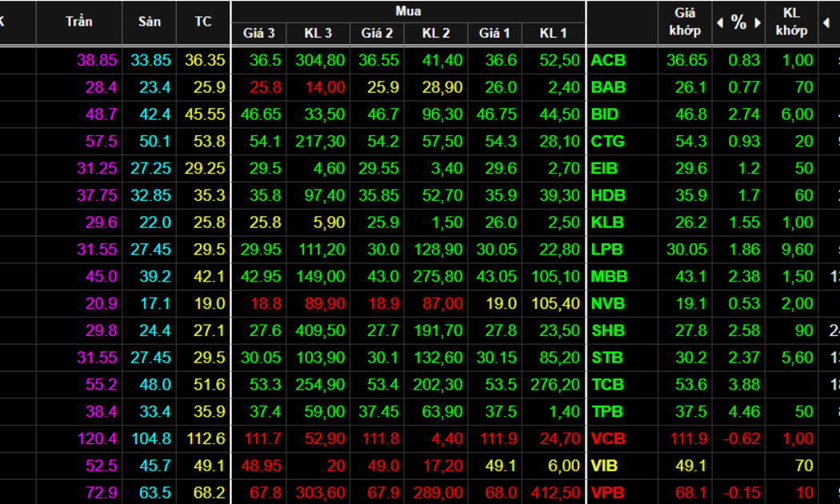Open the BID stock symbol
Screen dimensions: 840x504
click(605, 114)
